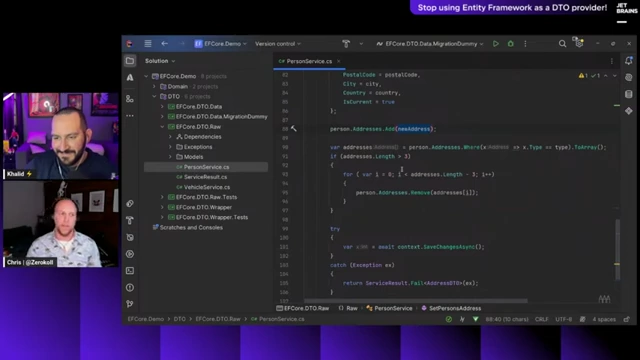Open the Build tool window hammer
The image size is (640, 360).
(x=130, y=220)
